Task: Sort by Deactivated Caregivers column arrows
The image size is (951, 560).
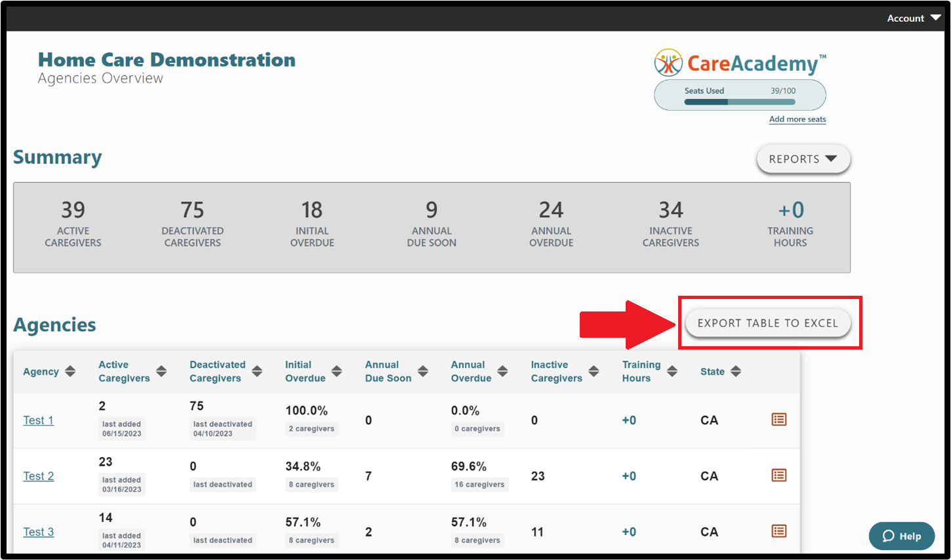Action: tap(257, 371)
